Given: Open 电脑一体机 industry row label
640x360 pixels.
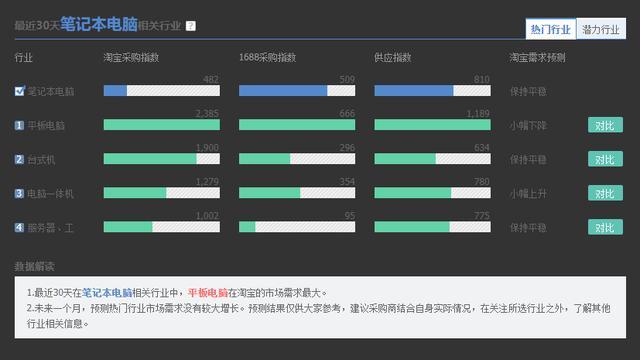Looking at the screenshot, I should (51, 193).
